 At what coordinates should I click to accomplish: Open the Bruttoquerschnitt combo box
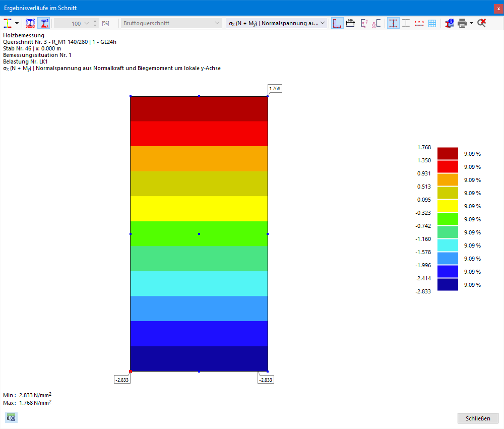(171, 23)
